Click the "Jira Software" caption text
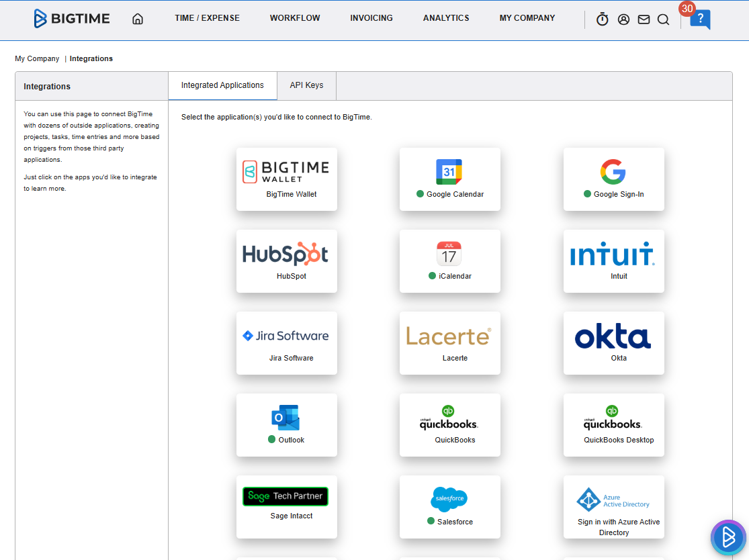This screenshot has height=560, width=749. [292, 358]
